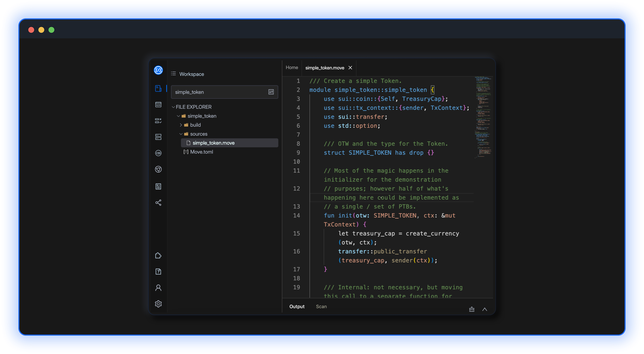Open the document form sidebar icon

158,186
